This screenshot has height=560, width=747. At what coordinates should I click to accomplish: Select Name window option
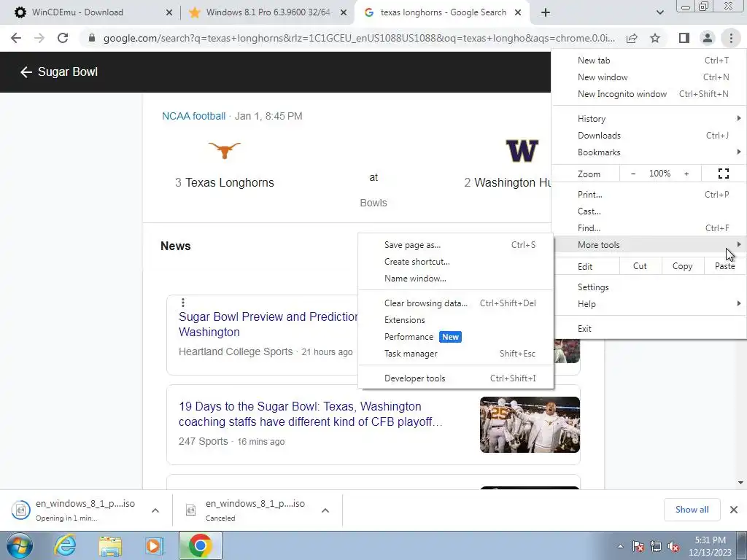pyautogui.click(x=456, y=279)
